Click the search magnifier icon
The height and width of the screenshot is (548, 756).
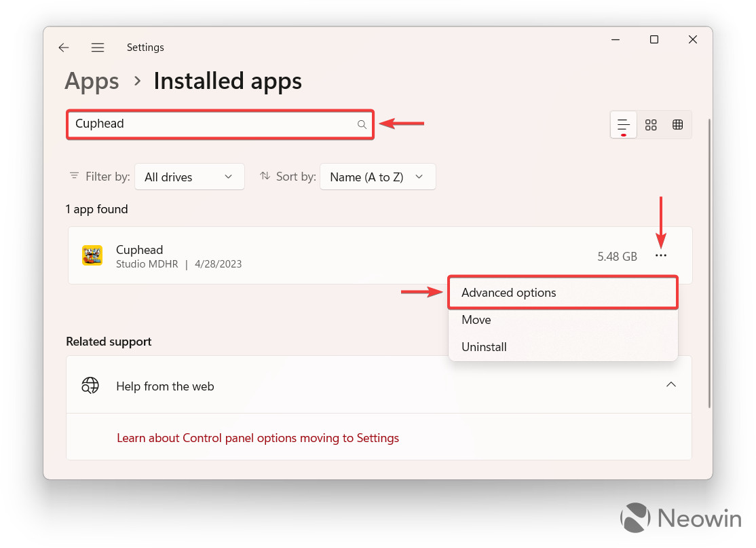(x=362, y=124)
